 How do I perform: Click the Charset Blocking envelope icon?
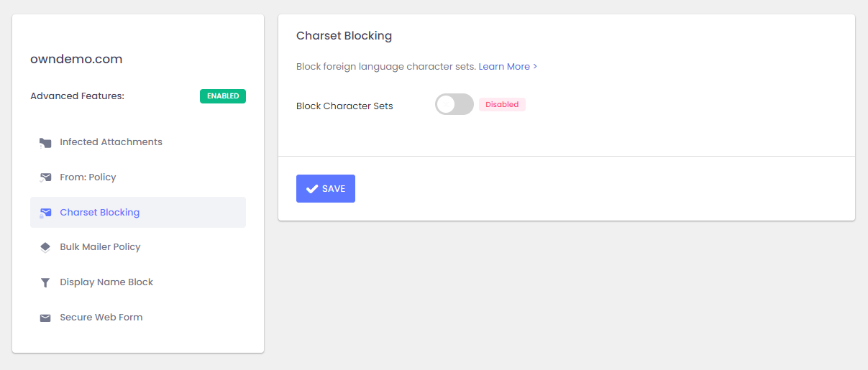(x=45, y=213)
